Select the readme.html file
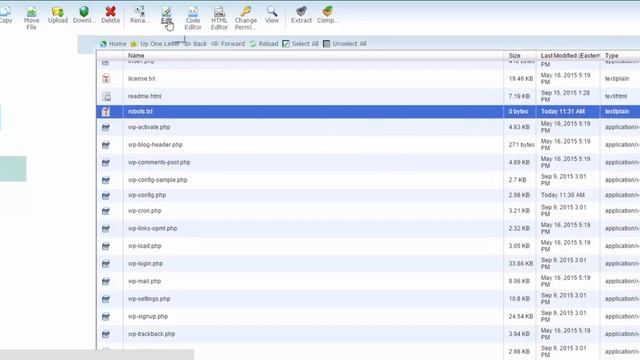The height and width of the screenshot is (360, 640). point(144,96)
